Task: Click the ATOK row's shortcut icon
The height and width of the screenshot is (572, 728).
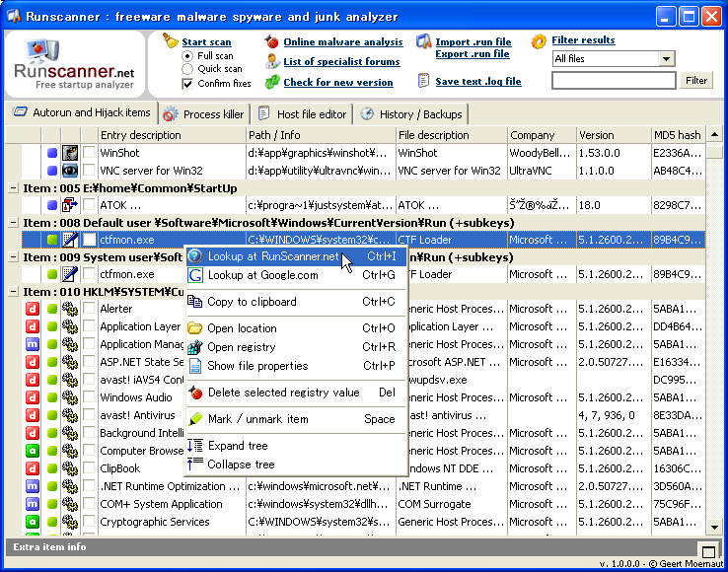Action: point(70,205)
